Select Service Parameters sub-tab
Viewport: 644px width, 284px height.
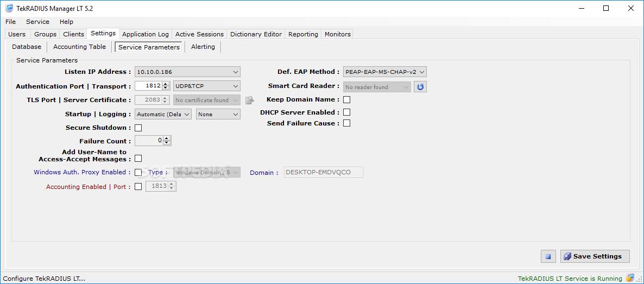click(x=149, y=47)
